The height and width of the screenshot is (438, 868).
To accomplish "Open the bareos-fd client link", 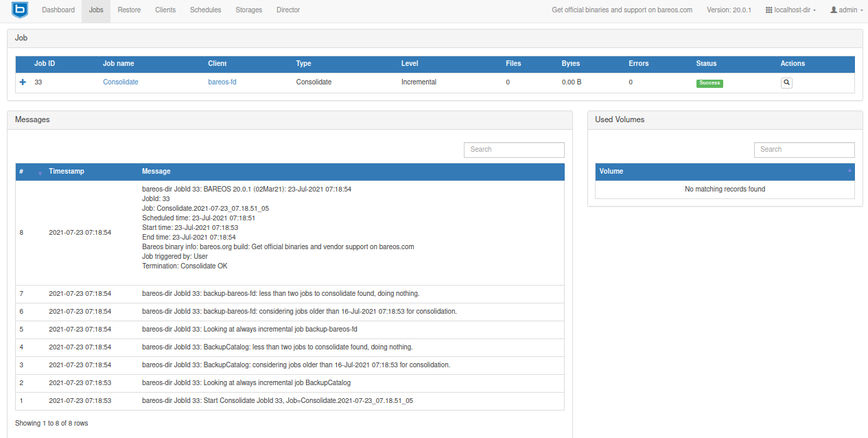I will (x=222, y=82).
